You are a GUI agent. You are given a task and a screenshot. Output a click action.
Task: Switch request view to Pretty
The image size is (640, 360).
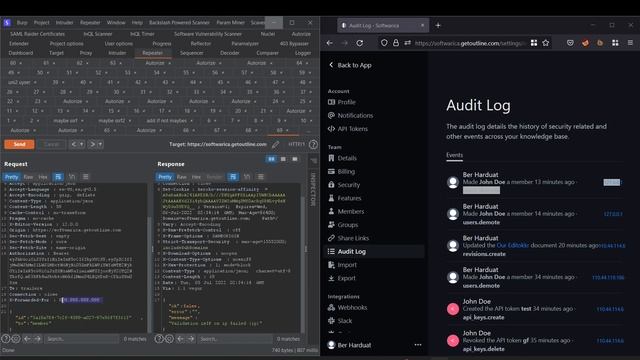(x=11, y=177)
